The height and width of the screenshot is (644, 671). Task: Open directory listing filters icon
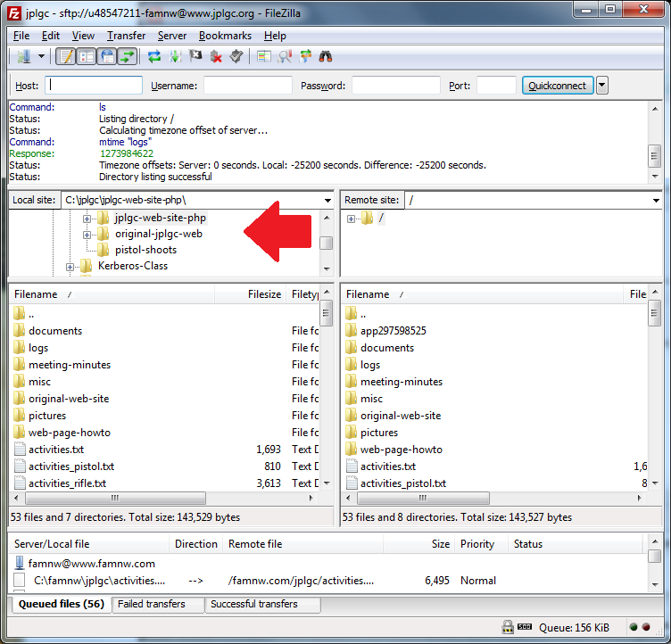(263, 57)
